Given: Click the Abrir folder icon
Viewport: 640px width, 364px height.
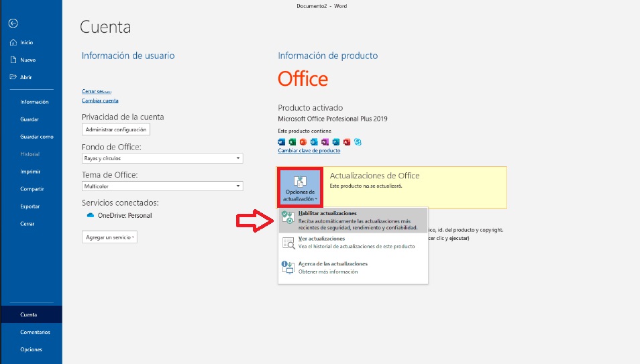Looking at the screenshot, I should click(13, 77).
